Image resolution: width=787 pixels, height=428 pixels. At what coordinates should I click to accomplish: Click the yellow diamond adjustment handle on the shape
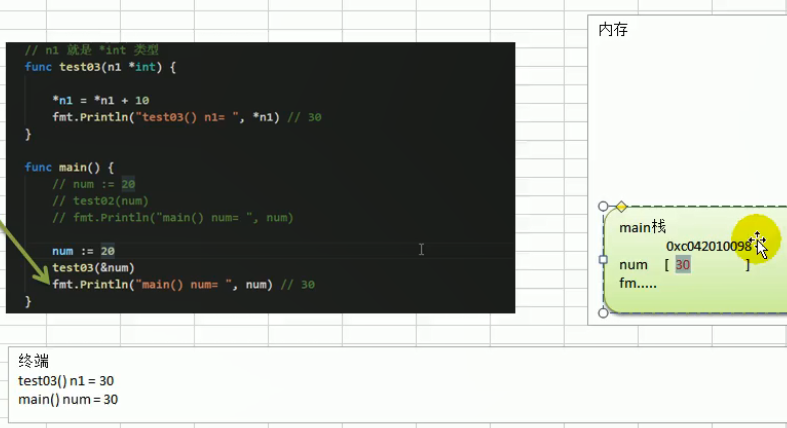(x=621, y=206)
